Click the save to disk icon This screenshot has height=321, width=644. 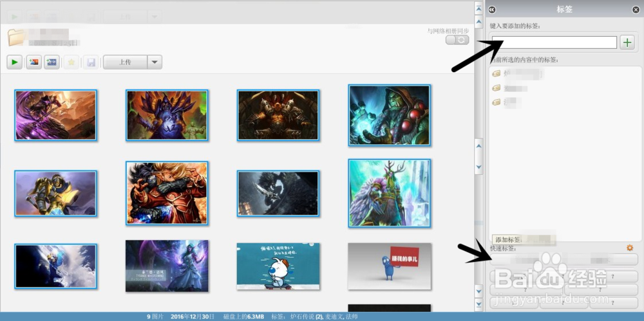pyautogui.click(x=91, y=62)
